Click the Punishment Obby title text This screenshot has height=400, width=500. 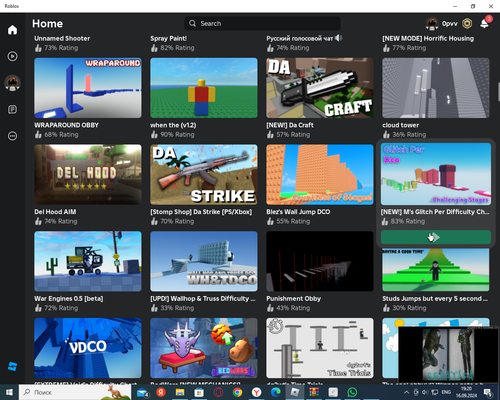point(293,298)
